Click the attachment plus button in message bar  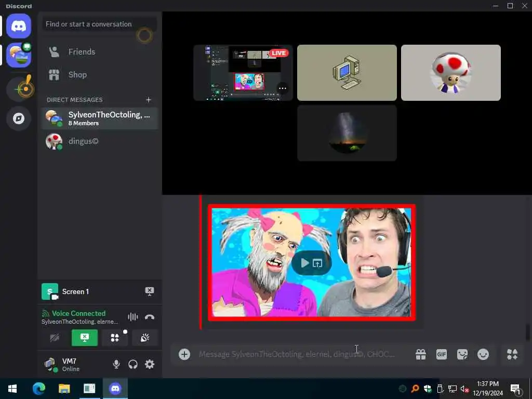point(184,354)
